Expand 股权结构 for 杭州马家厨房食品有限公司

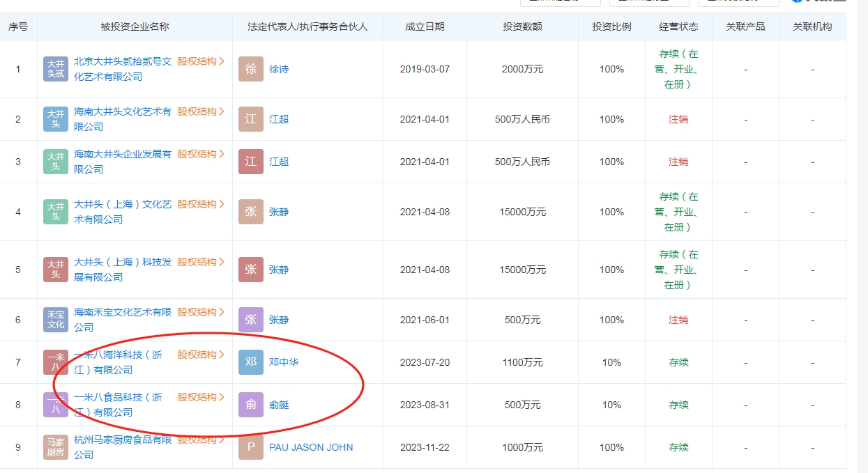point(201,440)
